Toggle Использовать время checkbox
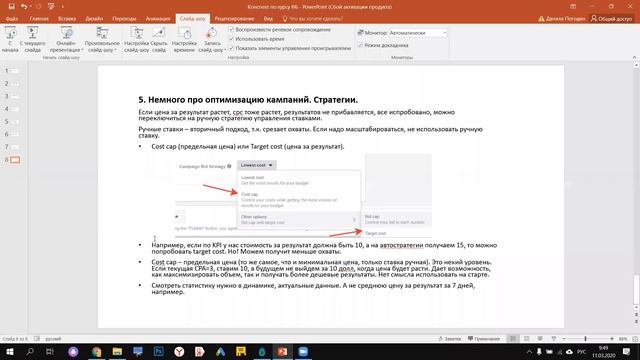The width and height of the screenshot is (640, 360). [231, 39]
